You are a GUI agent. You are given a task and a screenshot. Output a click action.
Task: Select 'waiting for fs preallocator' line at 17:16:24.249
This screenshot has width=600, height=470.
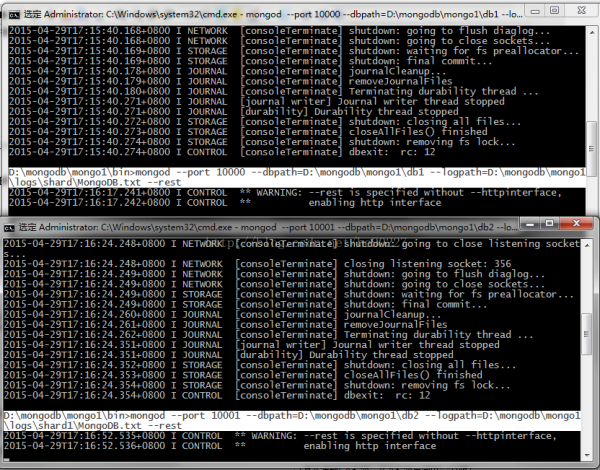click(289, 294)
